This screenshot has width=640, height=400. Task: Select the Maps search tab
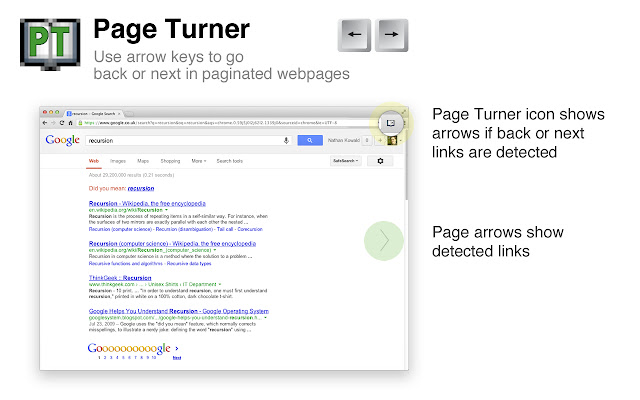click(x=143, y=161)
